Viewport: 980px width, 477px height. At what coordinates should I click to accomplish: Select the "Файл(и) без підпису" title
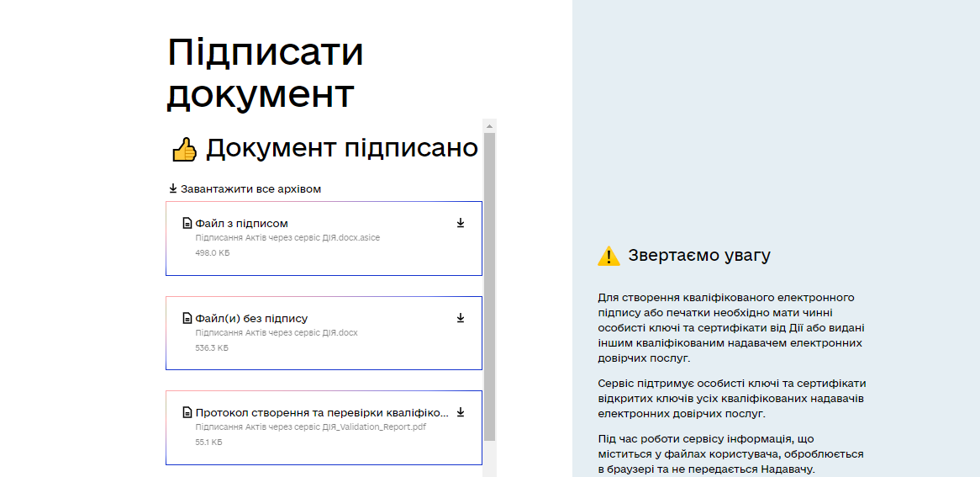251,319
